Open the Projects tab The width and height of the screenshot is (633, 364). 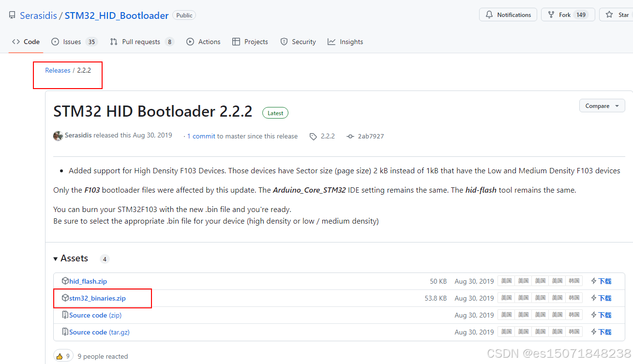[250, 42]
